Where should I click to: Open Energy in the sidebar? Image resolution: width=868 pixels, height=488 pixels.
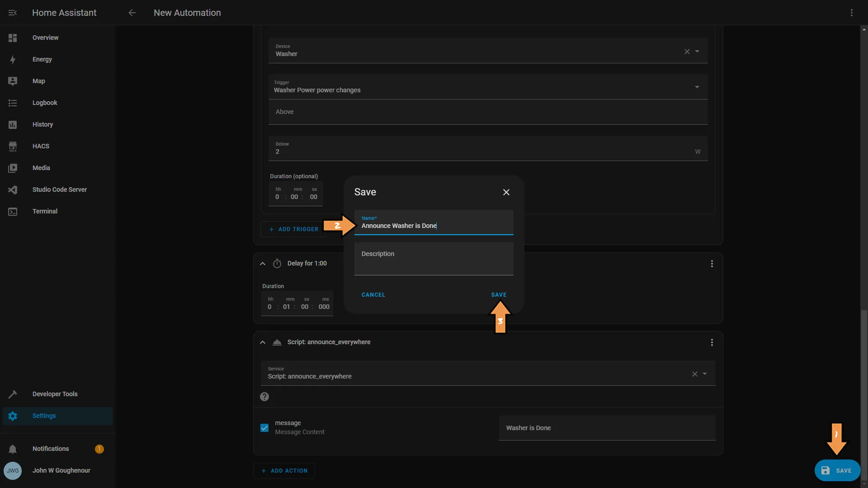[57, 59]
